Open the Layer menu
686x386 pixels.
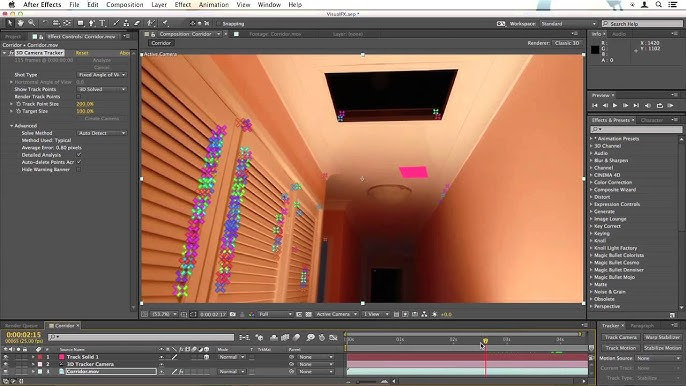click(x=159, y=4)
